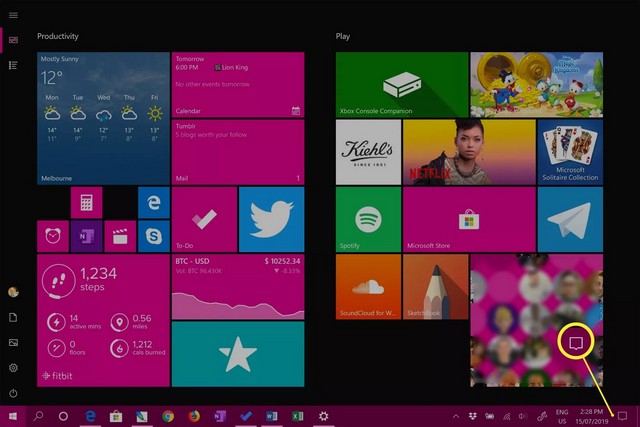Open the Alarms & Clock tile
The height and width of the screenshot is (427, 640).
click(53, 236)
